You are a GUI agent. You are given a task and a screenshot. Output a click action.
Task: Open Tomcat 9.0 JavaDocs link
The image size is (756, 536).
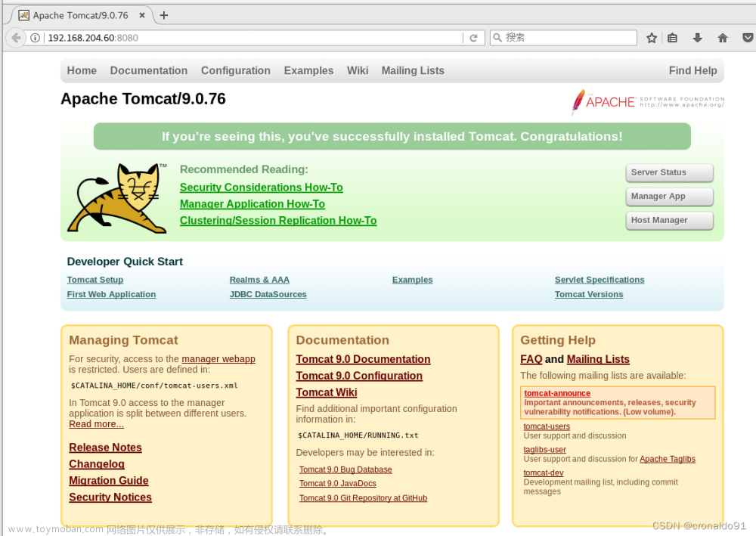pos(337,484)
